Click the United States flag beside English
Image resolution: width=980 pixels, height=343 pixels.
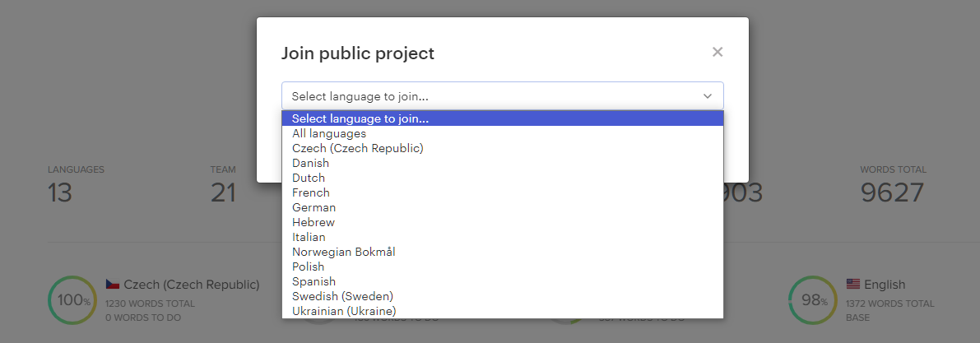tap(853, 285)
